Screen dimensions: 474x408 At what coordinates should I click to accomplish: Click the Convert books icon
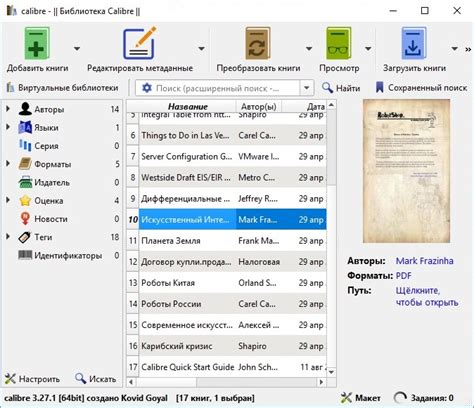[258, 44]
